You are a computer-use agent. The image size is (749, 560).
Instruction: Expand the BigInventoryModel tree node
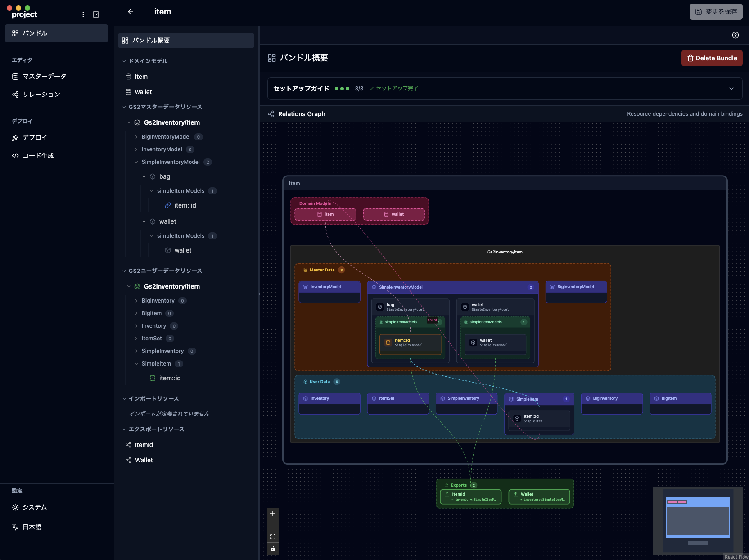coord(136,137)
